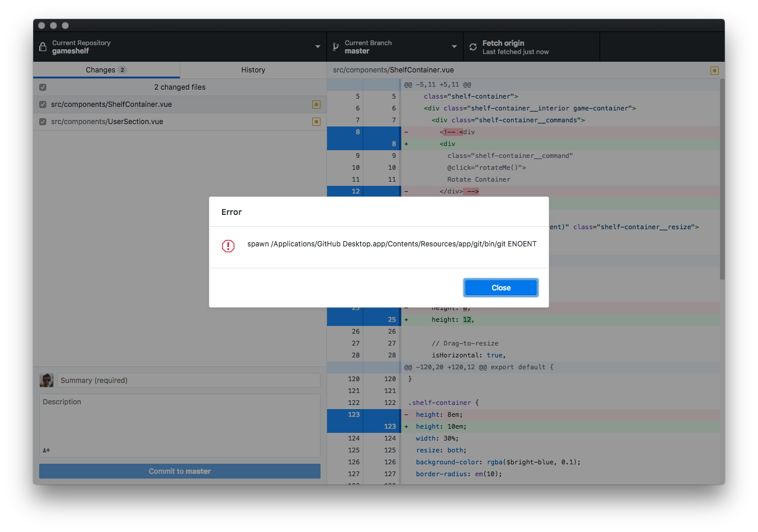Select added line 8 in diff gutter
This screenshot has height=532, width=758.
382,144
